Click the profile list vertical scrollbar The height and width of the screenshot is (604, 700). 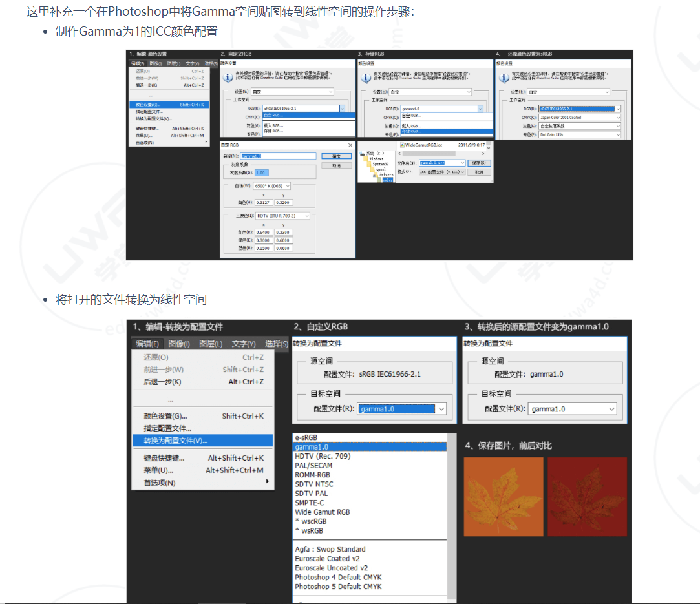(452, 519)
